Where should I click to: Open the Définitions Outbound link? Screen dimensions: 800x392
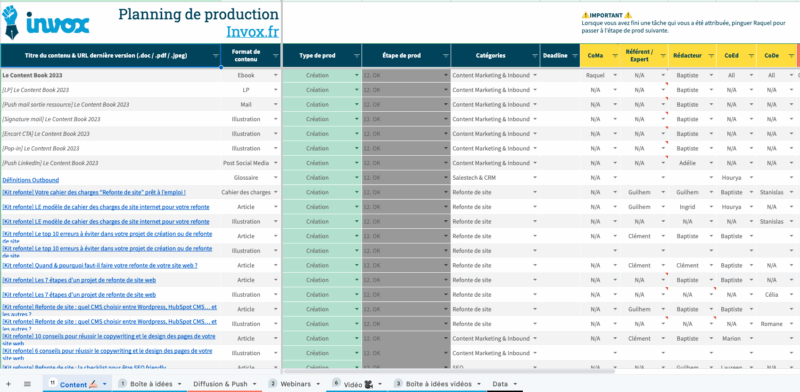31,180
